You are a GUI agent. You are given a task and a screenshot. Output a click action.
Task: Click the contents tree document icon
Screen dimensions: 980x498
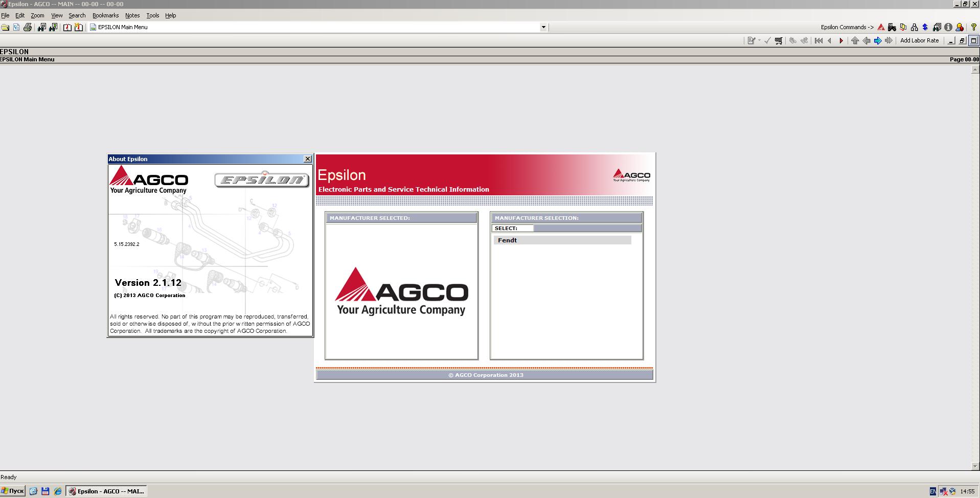click(x=16, y=27)
